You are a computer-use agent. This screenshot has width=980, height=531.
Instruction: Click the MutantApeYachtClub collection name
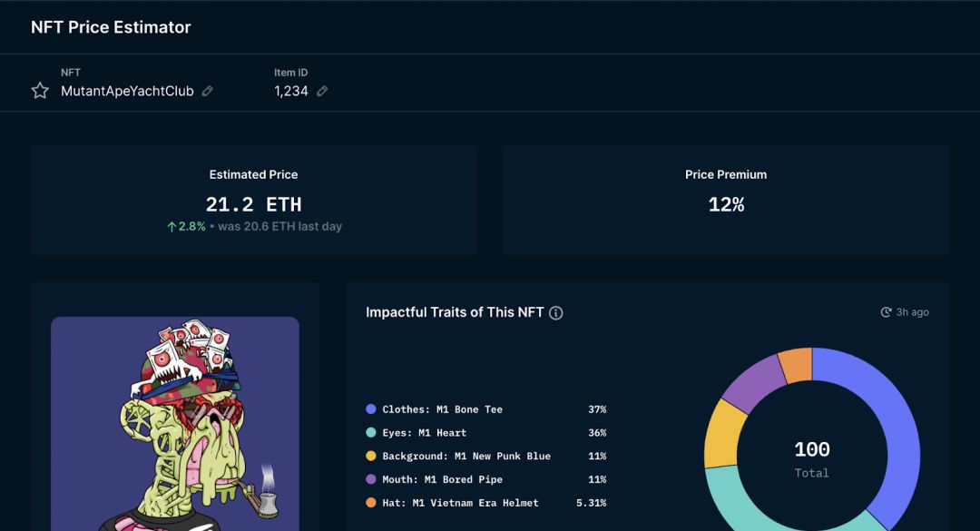[x=127, y=92]
